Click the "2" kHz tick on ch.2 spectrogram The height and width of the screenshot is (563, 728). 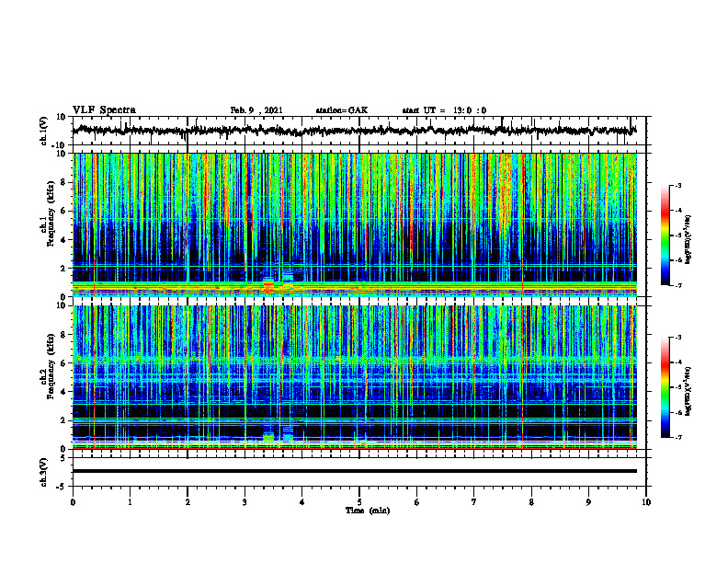pyautogui.click(x=63, y=420)
